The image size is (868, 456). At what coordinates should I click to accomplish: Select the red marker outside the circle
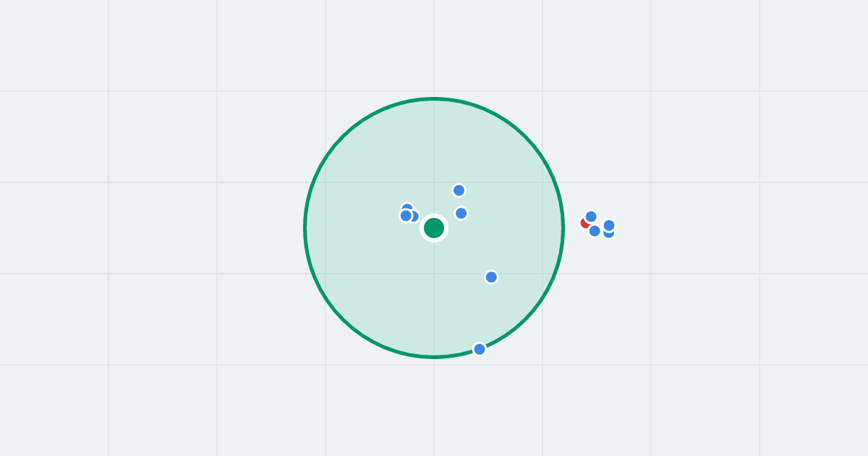(584, 223)
